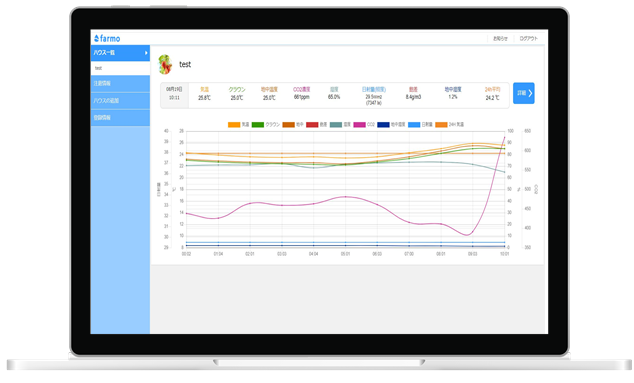This screenshot has height=383, width=634.
Task: Click the 24h平均 24.2℃ reading
Action: point(492,93)
